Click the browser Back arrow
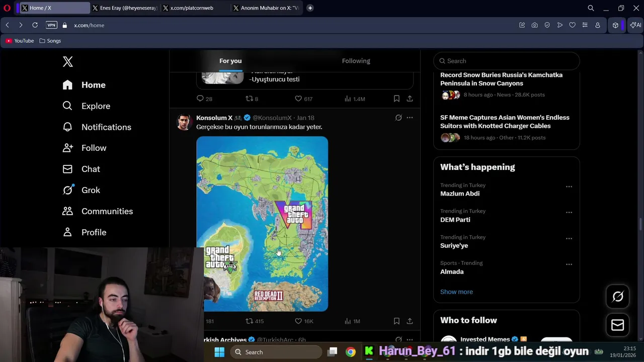This screenshot has height=362, width=644. tap(7, 25)
